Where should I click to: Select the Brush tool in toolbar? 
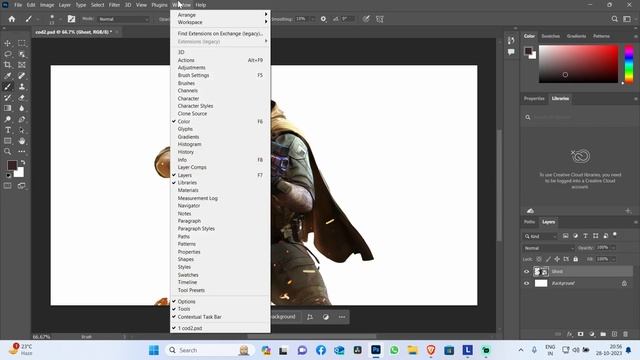click(7, 87)
